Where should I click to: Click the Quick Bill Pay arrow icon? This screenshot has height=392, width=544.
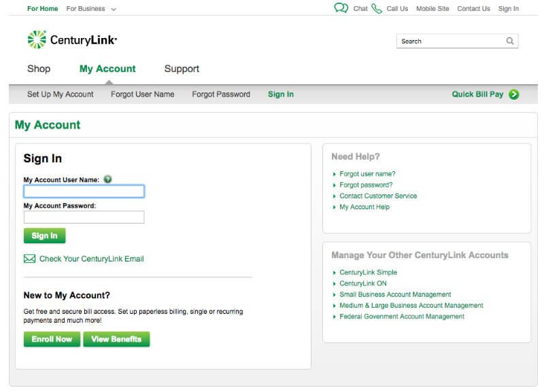tap(514, 94)
